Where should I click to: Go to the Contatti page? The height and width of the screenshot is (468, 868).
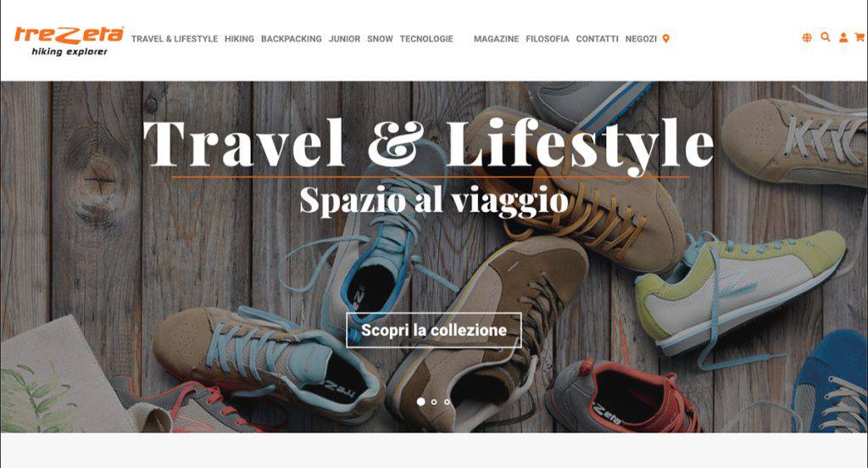pyautogui.click(x=597, y=39)
